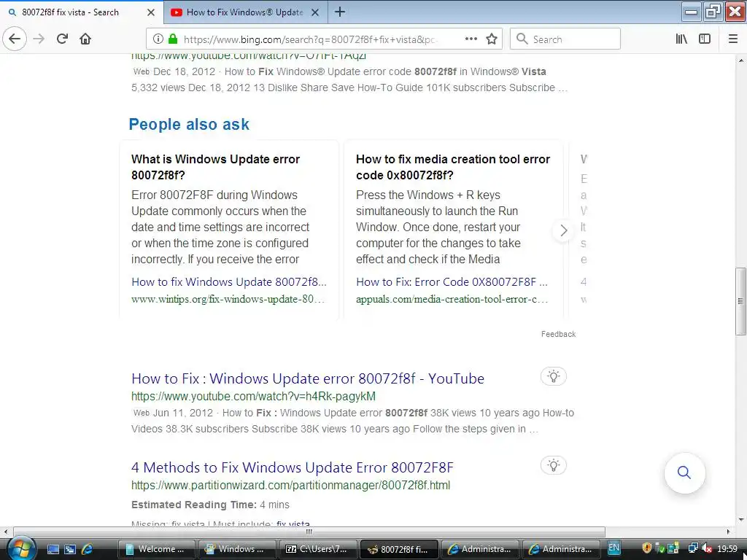Click the network tray icon

pyautogui.click(x=693, y=548)
